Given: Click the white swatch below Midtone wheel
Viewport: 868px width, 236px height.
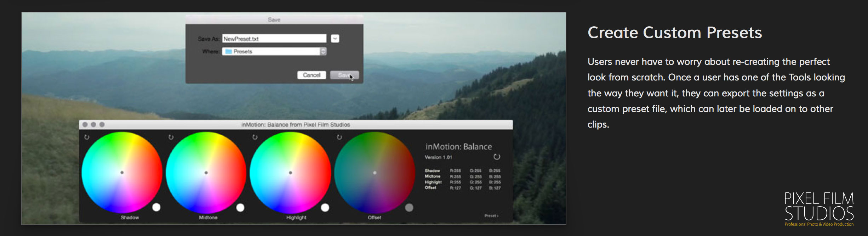Looking at the screenshot, I should click(240, 207).
